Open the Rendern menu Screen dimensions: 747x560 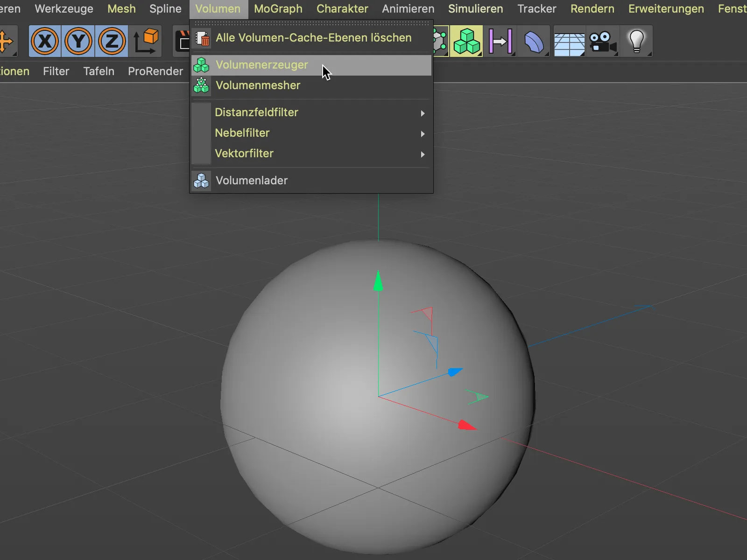click(x=592, y=9)
